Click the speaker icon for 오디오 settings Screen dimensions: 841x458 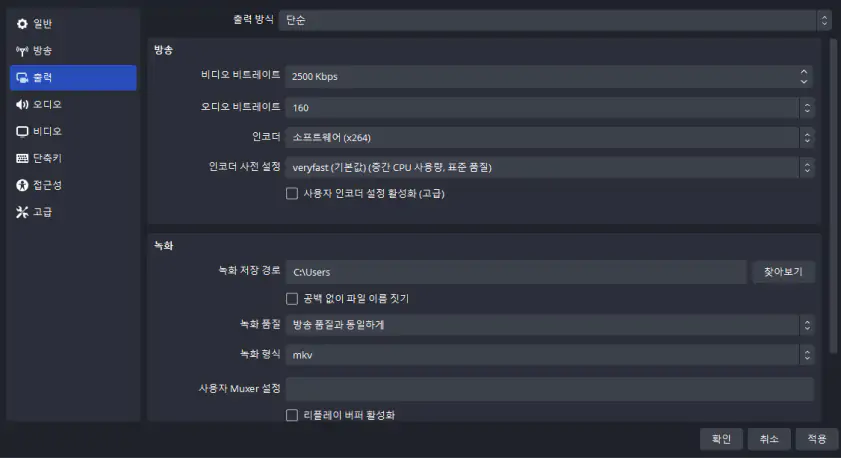22,105
